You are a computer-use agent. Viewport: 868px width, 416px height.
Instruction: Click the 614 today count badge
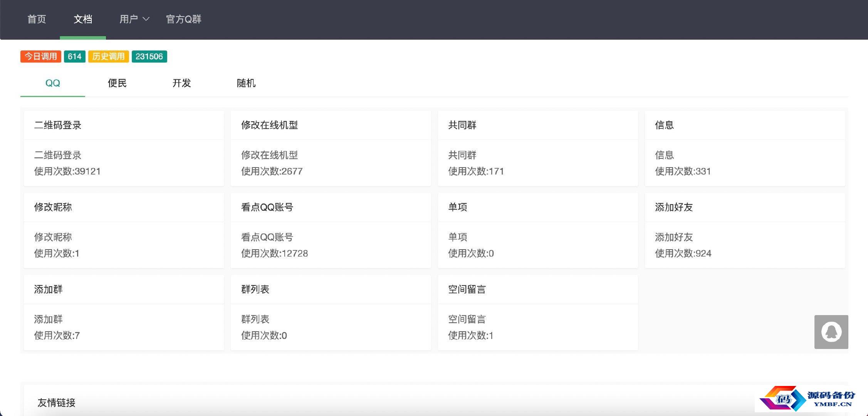[x=75, y=57]
